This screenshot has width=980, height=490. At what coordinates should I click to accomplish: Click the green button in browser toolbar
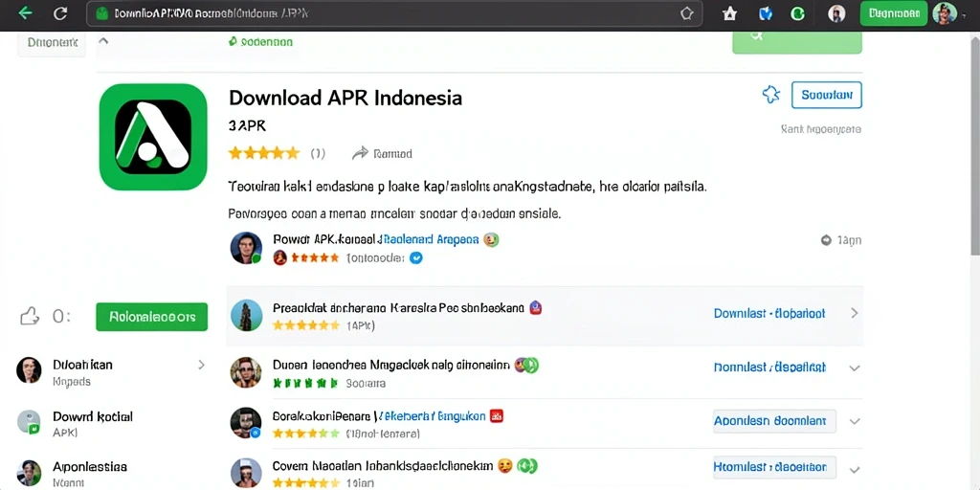tap(894, 13)
